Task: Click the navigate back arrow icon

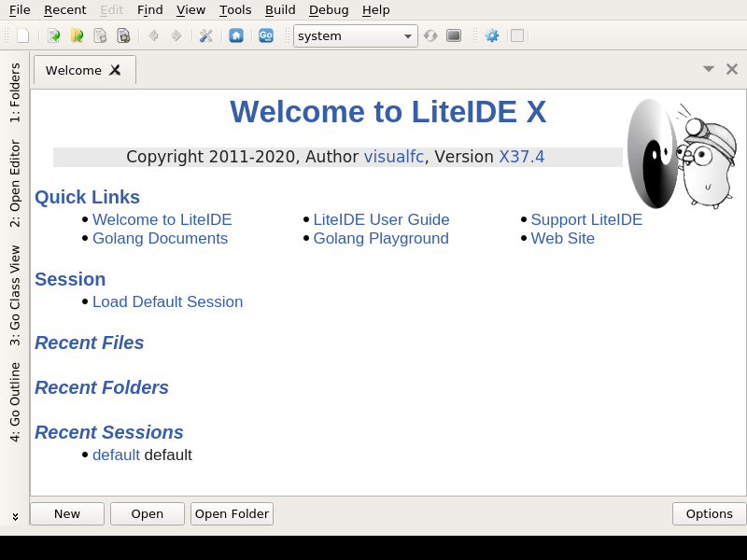Action: [155, 35]
